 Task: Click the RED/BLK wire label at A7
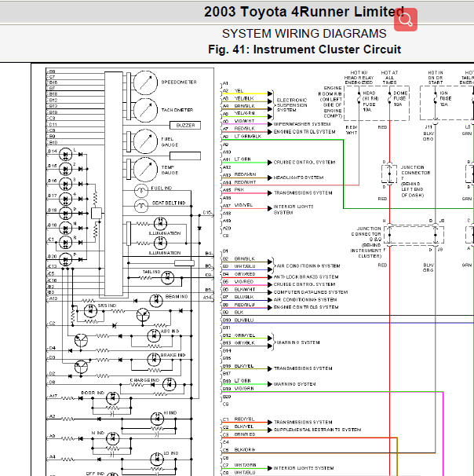click(244, 129)
